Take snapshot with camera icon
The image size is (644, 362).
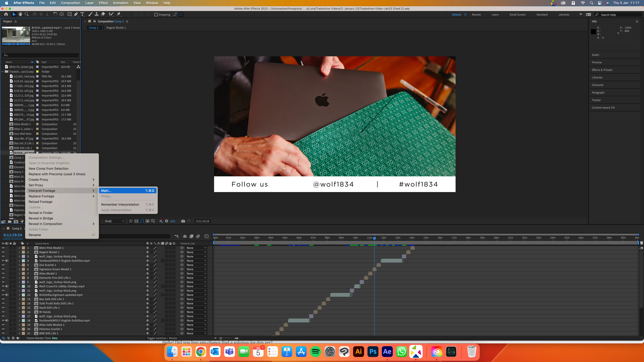183,221
